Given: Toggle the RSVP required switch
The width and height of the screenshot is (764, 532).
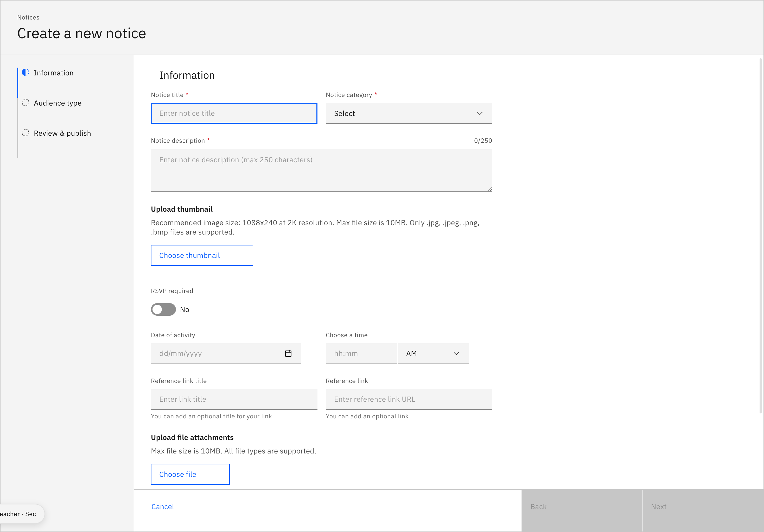Looking at the screenshot, I should (x=163, y=309).
